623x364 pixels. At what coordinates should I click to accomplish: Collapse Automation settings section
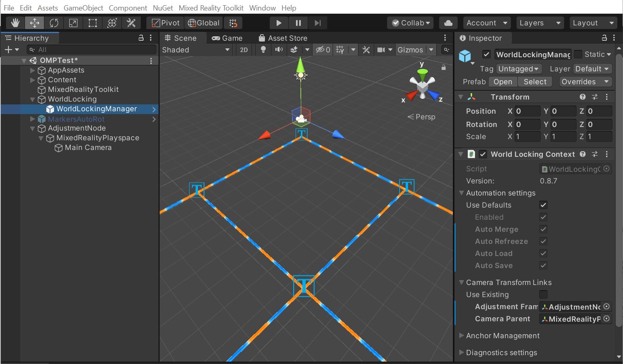(x=461, y=193)
